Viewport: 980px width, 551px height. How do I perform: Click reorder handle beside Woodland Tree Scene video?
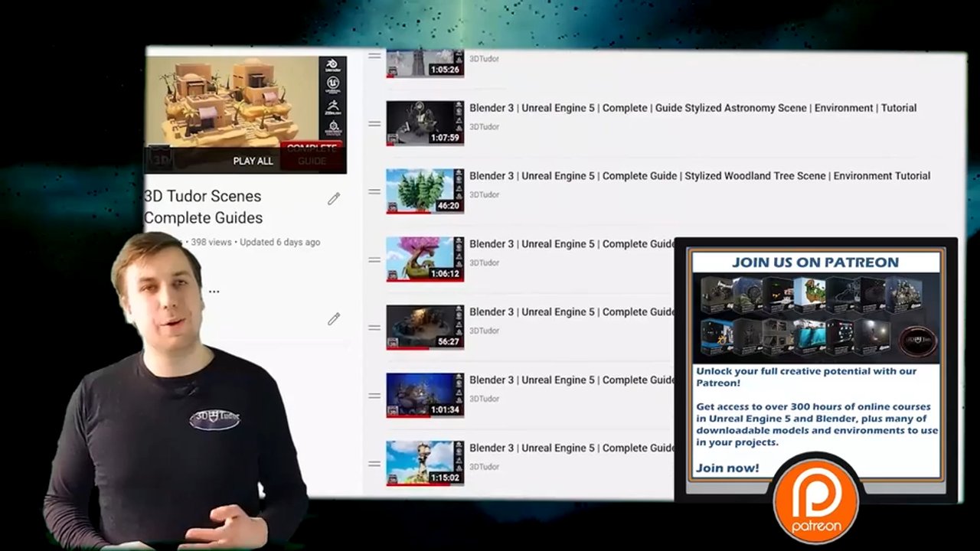[x=374, y=191]
